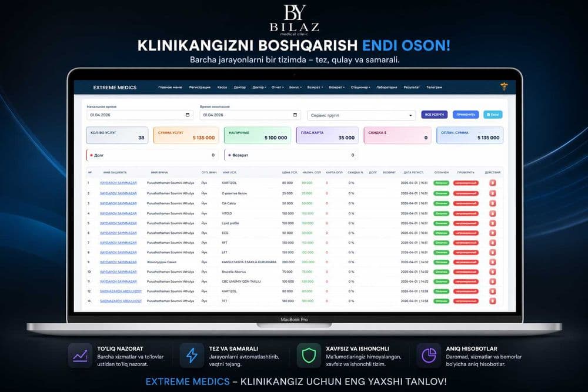This screenshot has width=588, height=392.
Task: Expand the Доктор dropdown with arrow
Action: pyautogui.click(x=259, y=88)
